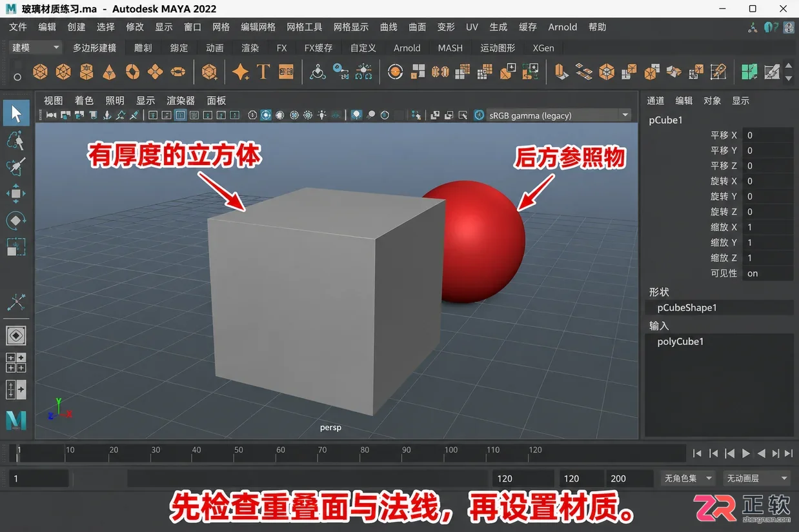Click the play forward button
This screenshot has height=532, width=799.
point(746,453)
